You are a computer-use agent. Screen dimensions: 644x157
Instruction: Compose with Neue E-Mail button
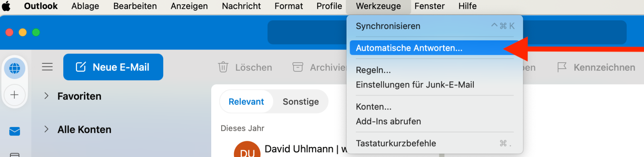pyautogui.click(x=113, y=67)
